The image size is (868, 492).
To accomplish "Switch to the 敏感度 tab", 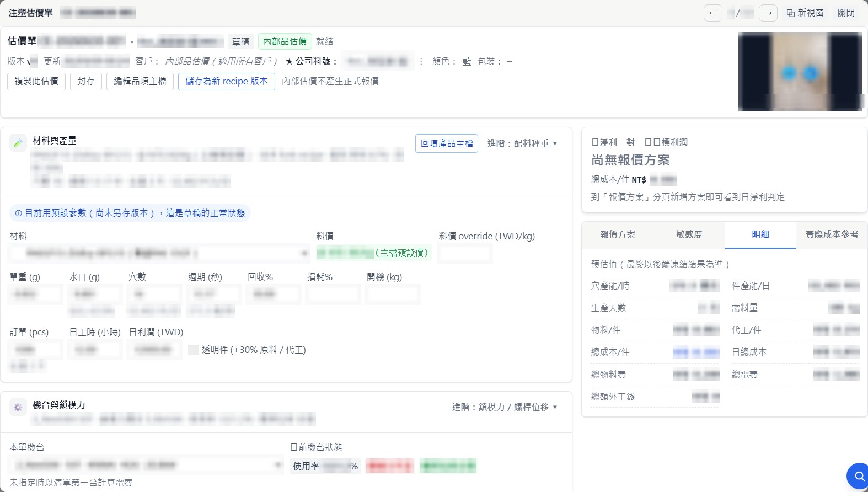I will pos(689,234).
